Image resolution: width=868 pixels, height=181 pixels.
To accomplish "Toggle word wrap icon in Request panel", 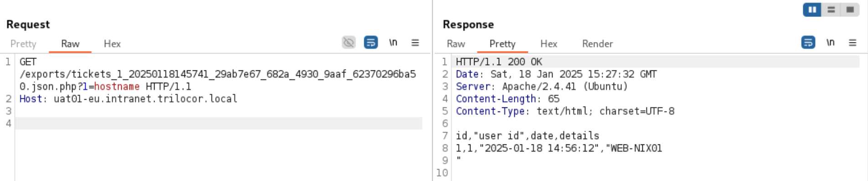I will point(371,43).
